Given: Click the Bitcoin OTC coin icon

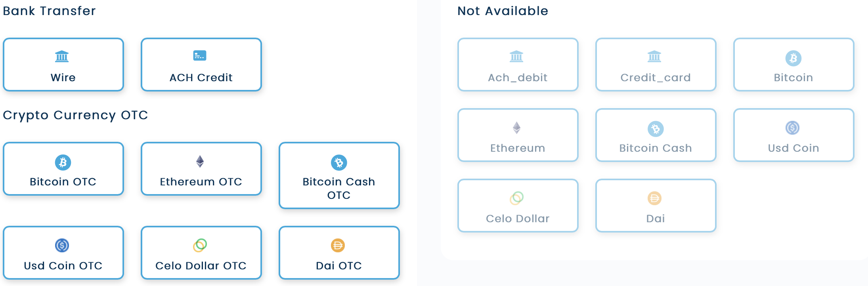Looking at the screenshot, I should pyautogui.click(x=63, y=162).
